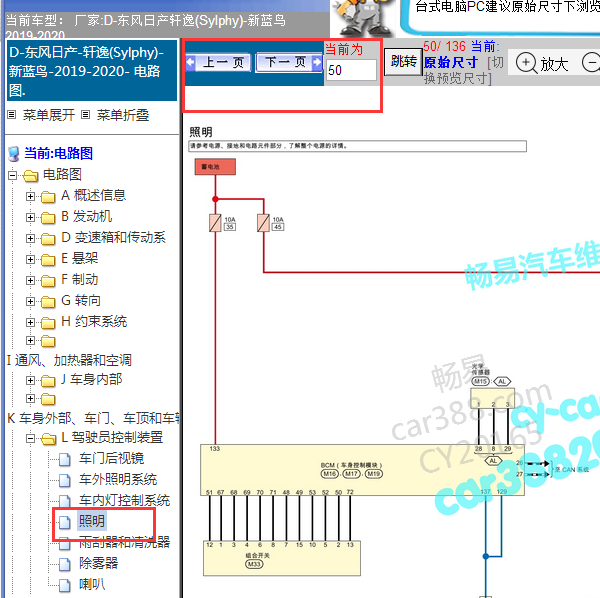This screenshot has height=598, width=600.
Task: Collapse the L 驾驶员控制装置 folder
Action: 30,438
